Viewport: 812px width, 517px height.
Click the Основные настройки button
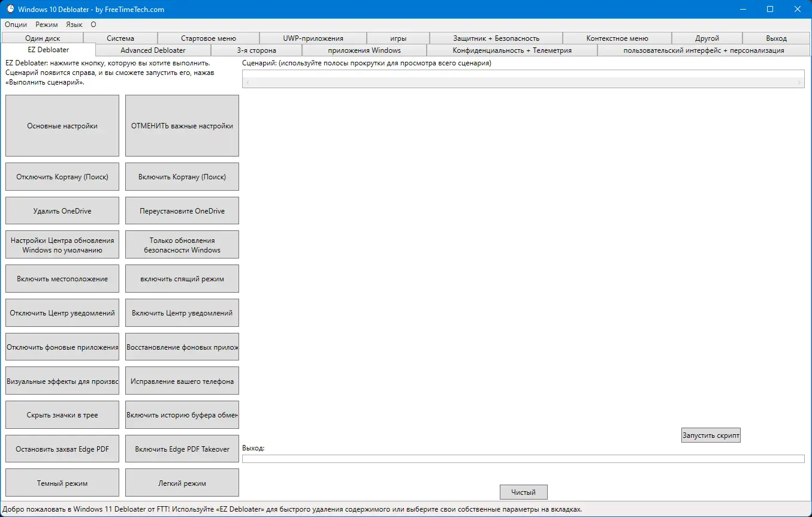point(62,126)
